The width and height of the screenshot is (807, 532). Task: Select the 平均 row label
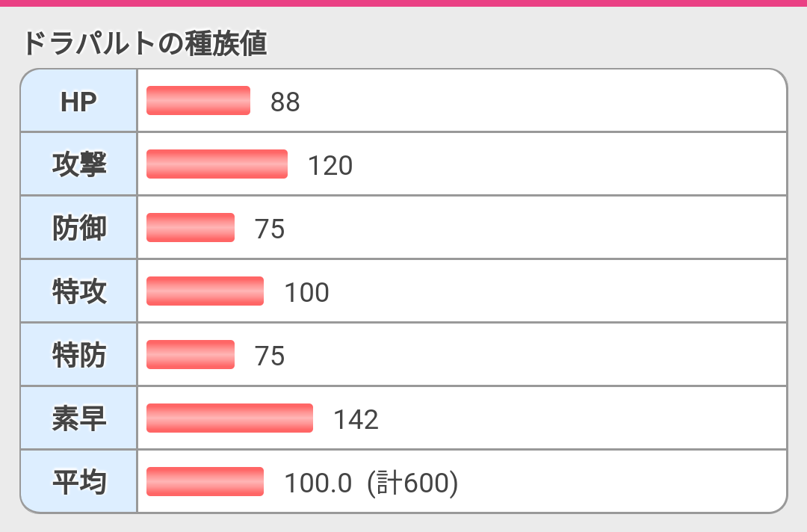79,482
